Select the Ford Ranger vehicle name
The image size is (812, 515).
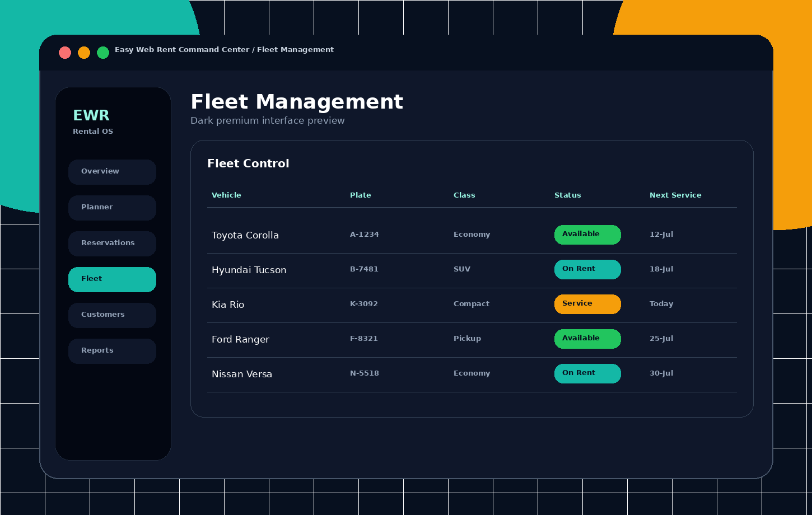(x=241, y=340)
